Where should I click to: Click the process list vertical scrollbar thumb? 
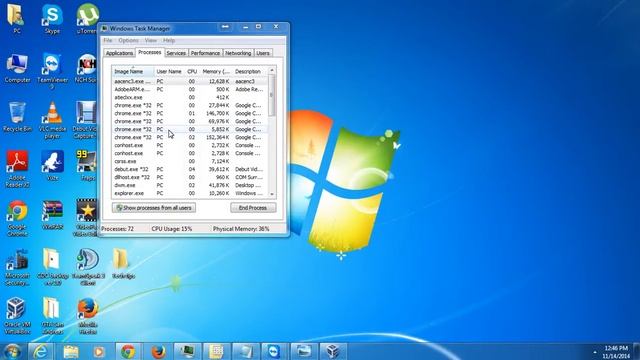pos(272,95)
